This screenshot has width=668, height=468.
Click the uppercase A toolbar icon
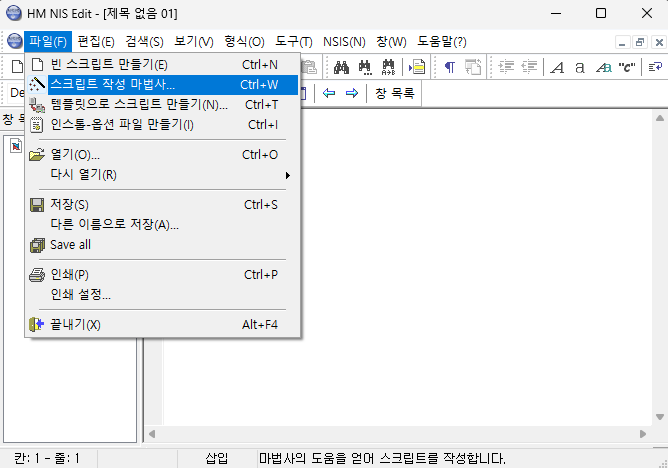[x=557, y=67]
